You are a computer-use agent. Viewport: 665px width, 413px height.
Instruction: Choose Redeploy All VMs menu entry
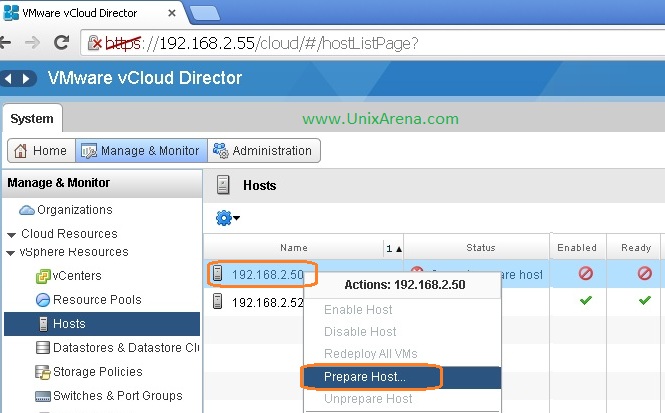tap(402, 354)
